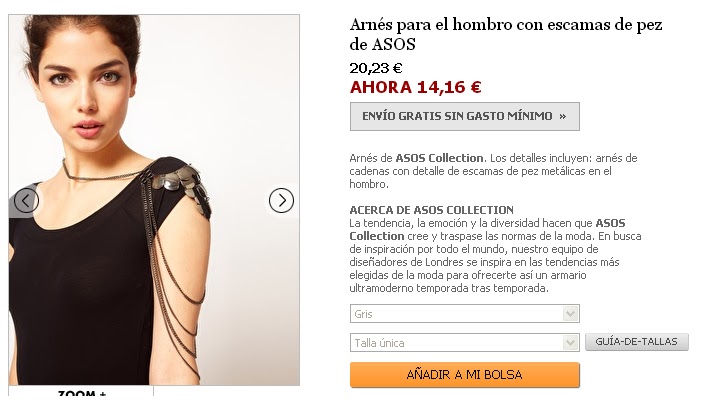Click the empty tab beside ZOOM +
712x402 pixels.
click(x=227, y=392)
